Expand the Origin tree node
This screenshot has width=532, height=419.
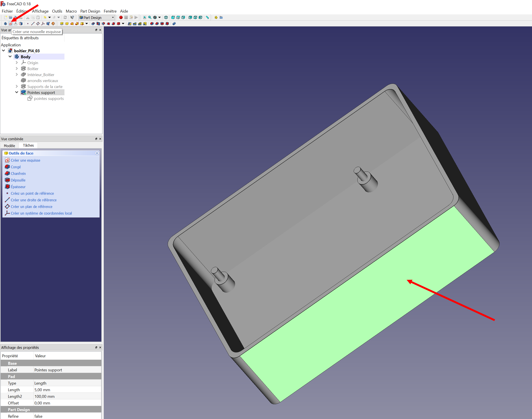tap(17, 63)
